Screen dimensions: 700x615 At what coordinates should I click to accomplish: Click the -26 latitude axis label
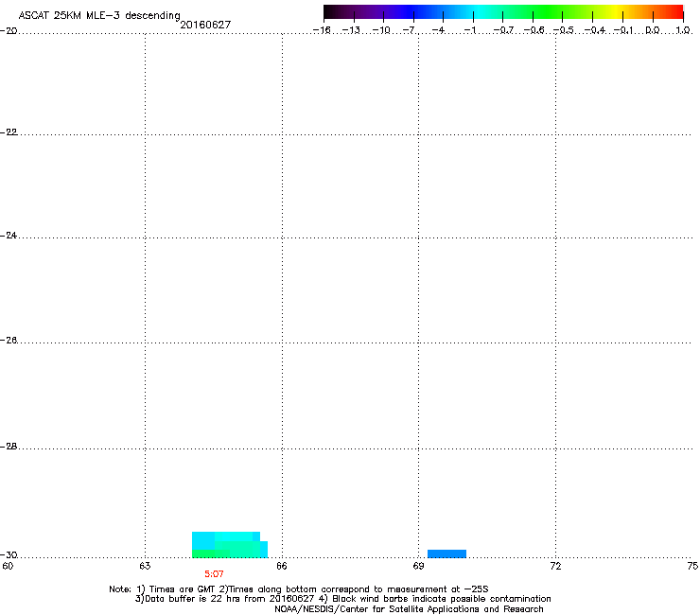click(9, 341)
